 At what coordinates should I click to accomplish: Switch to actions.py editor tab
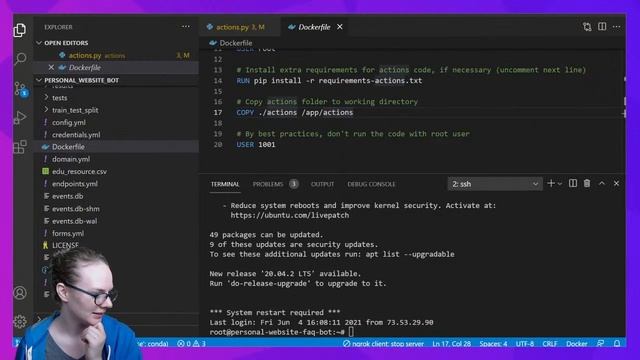point(240,27)
